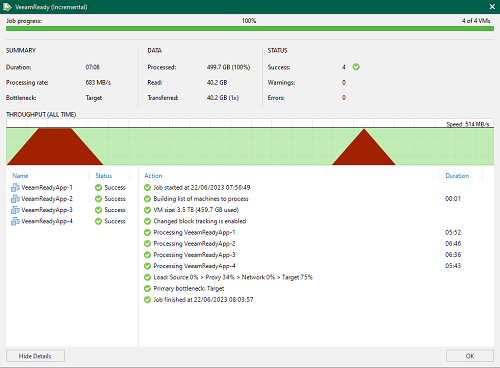Click the VM icon beside VeeamReadyApp-1

pyautogui.click(x=15, y=188)
